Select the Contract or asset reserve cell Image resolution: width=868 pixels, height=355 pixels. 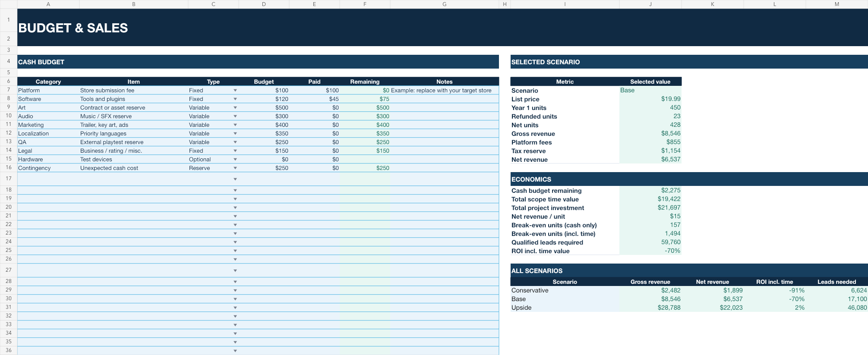pos(134,107)
